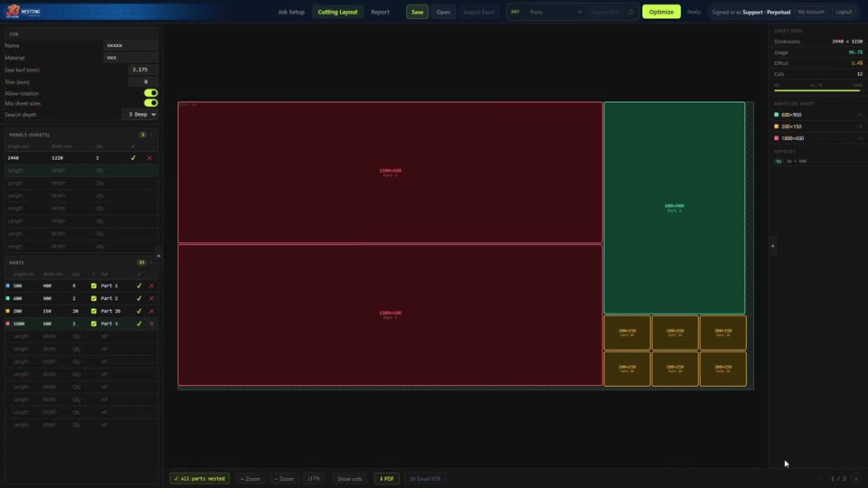Edit the Saw kerf value field

142,70
